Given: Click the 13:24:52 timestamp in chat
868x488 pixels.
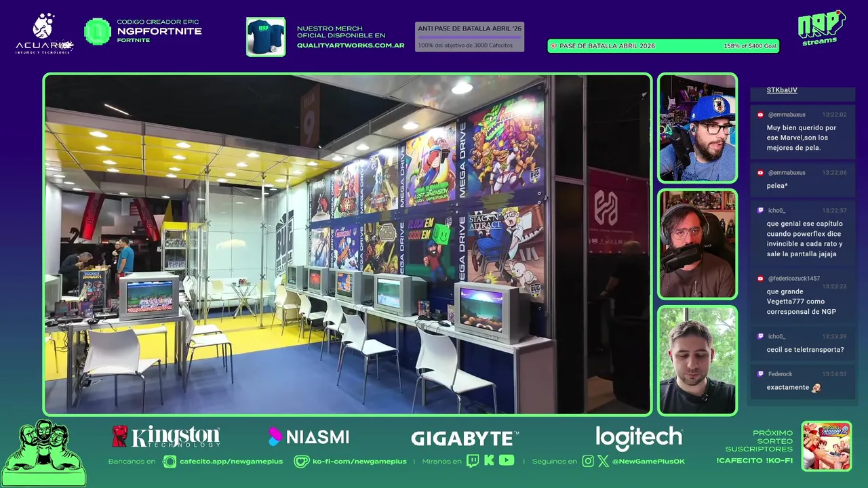Looking at the screenshot, I should [834, 374].
